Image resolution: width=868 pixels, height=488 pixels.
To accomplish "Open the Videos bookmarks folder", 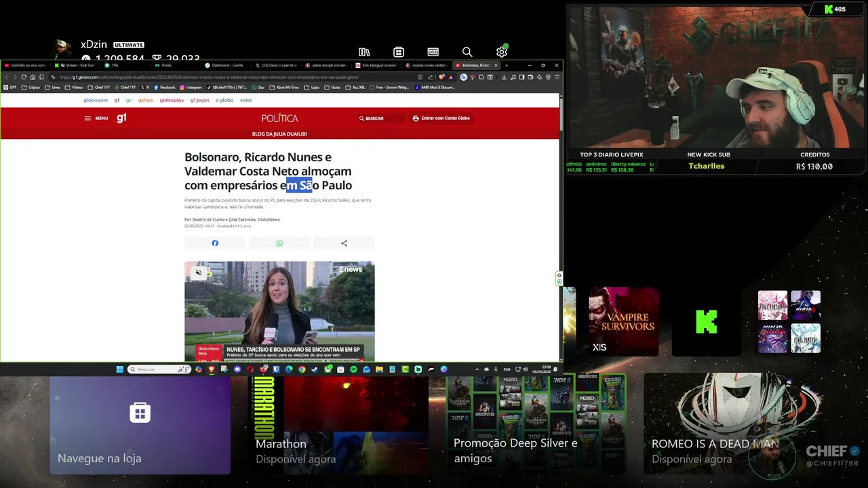I will [73, 87].
